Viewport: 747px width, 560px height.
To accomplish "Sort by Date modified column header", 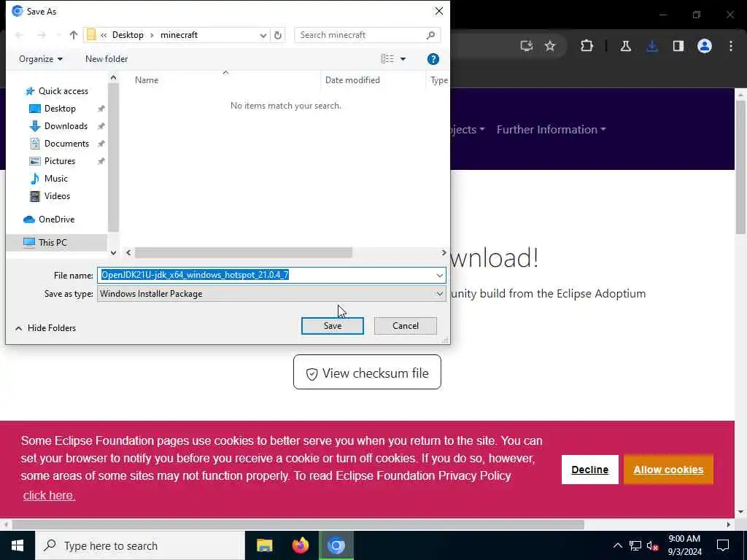I will [352, 80].
